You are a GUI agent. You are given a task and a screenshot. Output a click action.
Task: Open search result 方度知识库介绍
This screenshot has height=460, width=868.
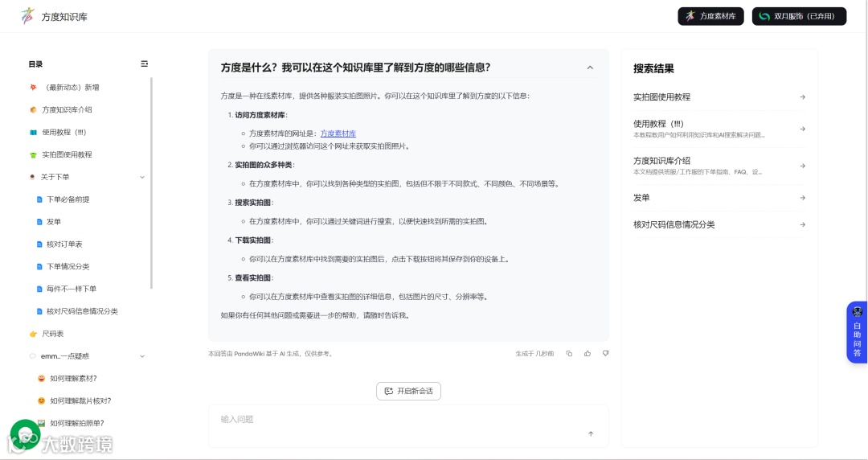(719, 166)
